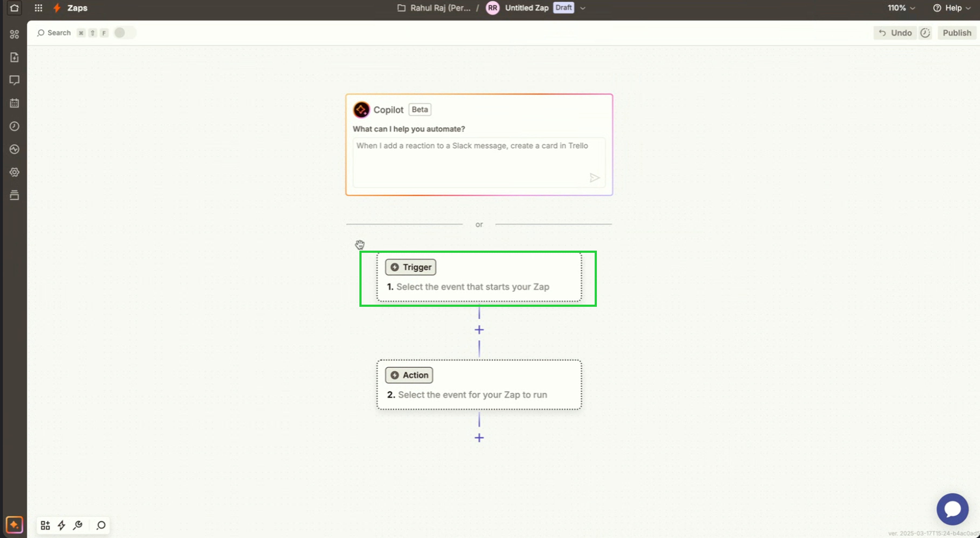Click the Publish button
980x538 pixels.
(957, 33)
